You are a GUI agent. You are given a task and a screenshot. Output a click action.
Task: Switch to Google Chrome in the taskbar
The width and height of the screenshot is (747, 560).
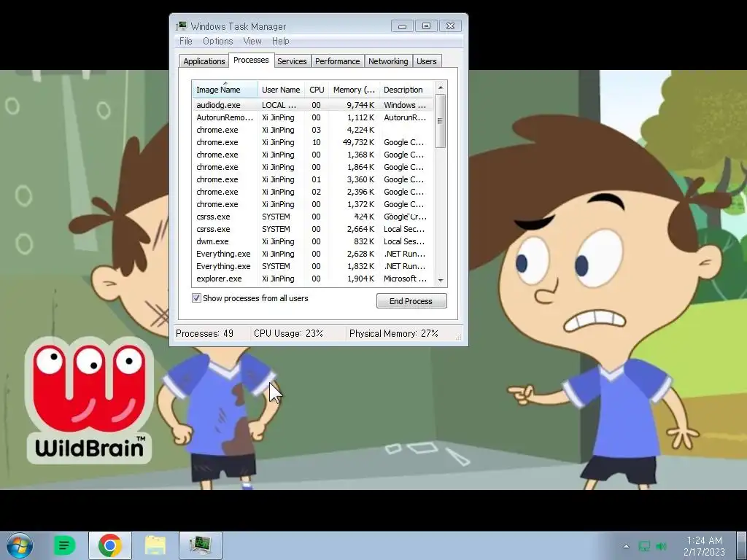[x=110, y=545]
